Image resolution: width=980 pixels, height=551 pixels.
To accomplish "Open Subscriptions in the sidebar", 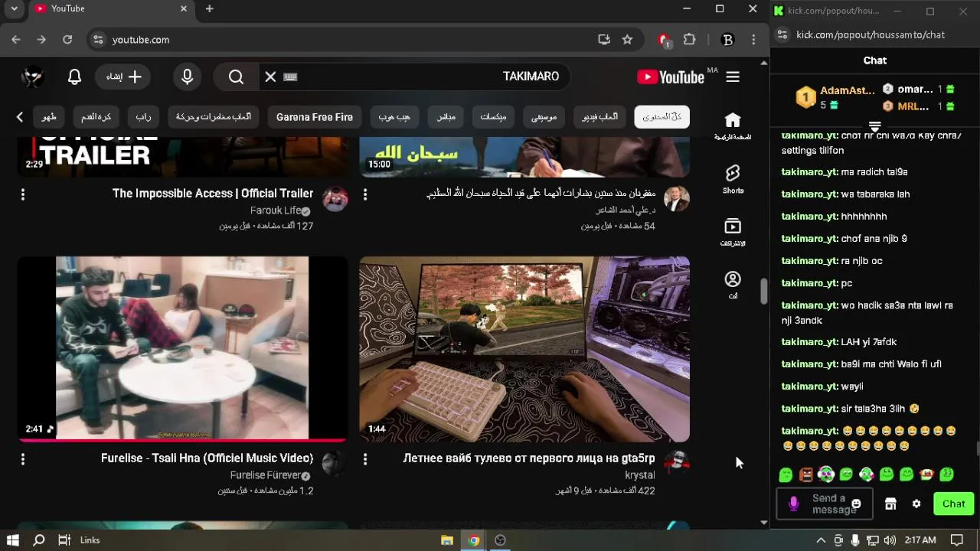I will click(x=733, y=232).
